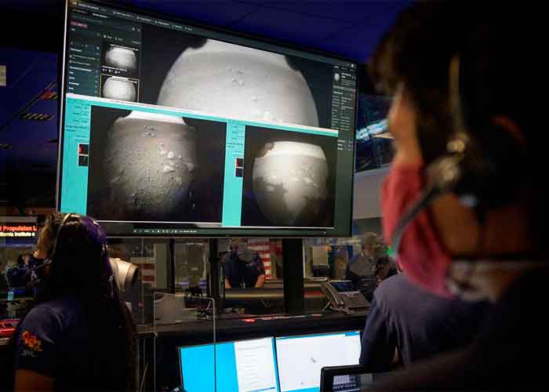The width and height of the screenshot is (549, 392).
Task: Click the white window on the right desk monitor
Action: (x=318, y=359)
